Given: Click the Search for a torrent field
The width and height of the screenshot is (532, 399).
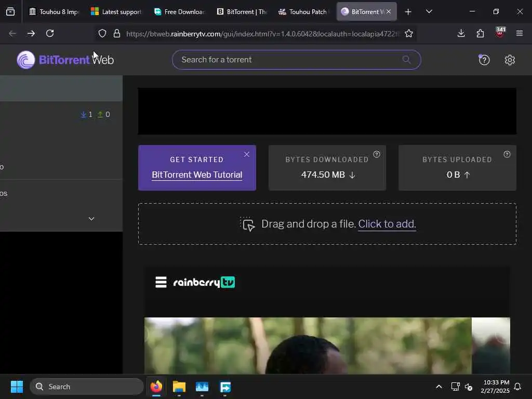Looking at the screenshot, I should [x=297, y=60].
